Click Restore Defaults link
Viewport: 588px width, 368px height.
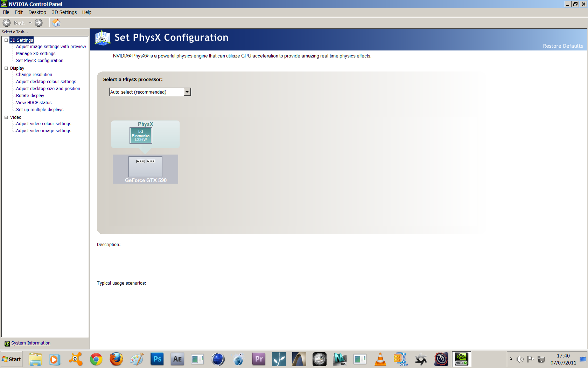563,46
